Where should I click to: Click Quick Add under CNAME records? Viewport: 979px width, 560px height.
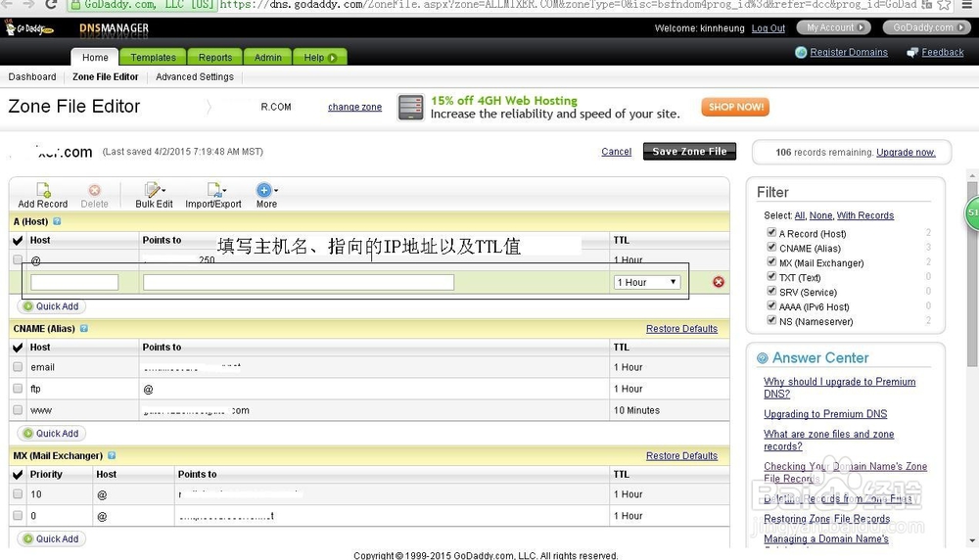click(x=51, y=434)
